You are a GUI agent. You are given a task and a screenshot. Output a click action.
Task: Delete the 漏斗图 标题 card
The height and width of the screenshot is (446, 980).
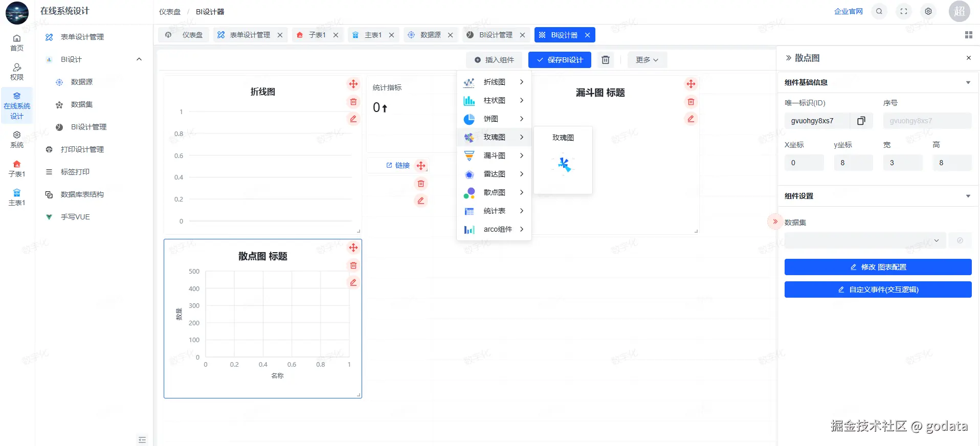691,102
